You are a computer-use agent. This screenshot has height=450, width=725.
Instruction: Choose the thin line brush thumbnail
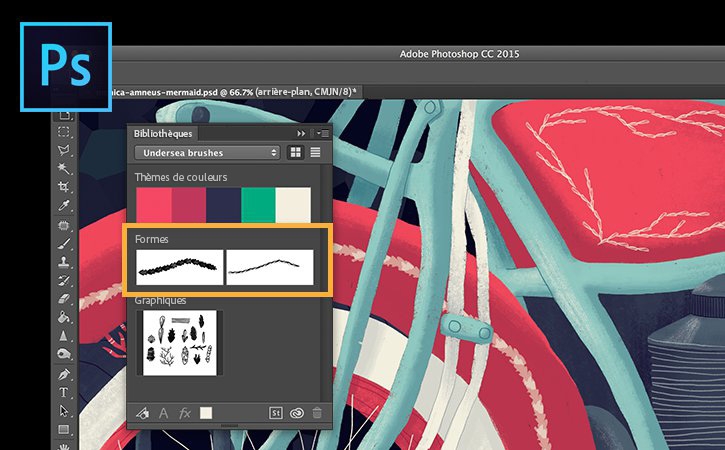click(270, 267)
